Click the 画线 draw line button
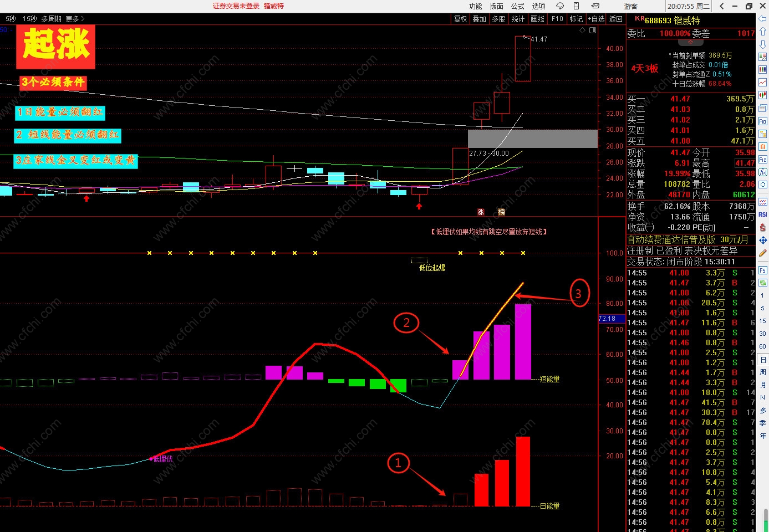This screenshot has height=532, width=769. 537,19
